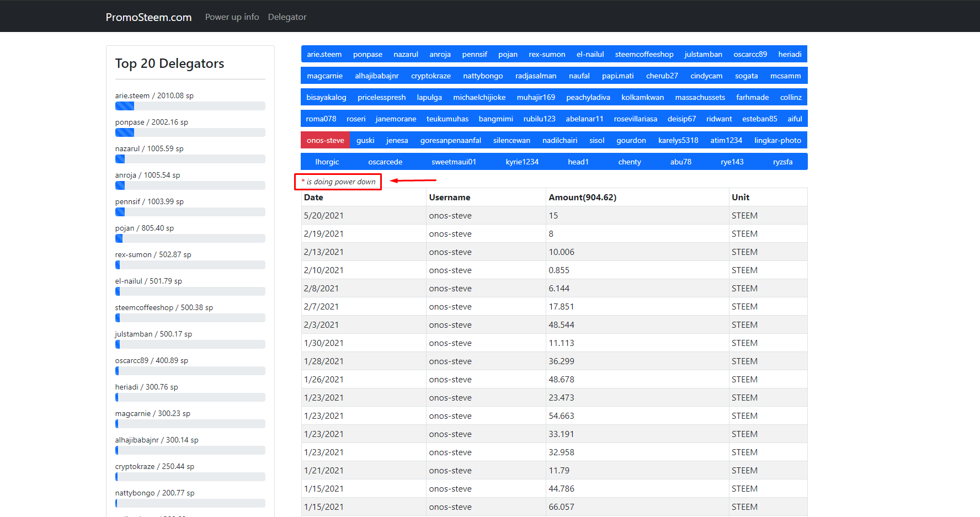Image resolution: width=980 pixels, height=517 pixels.
Task: Choose the sweetmaui01 user button
Action: (454, 162)
